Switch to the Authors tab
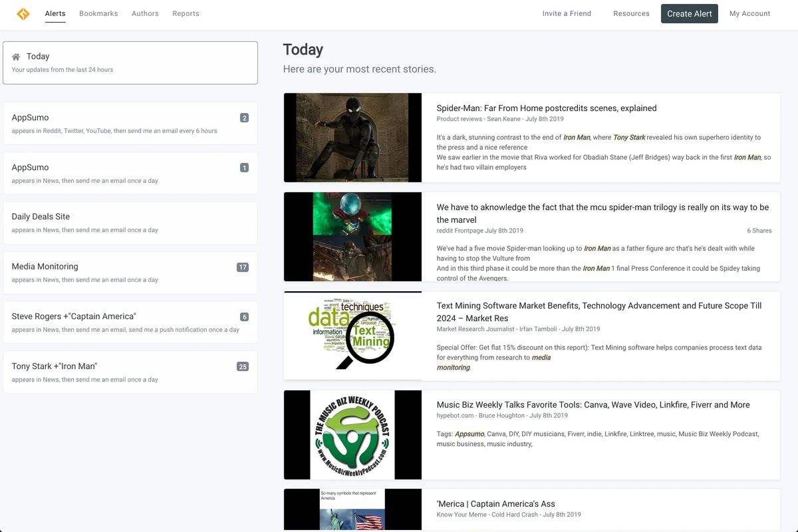Screen dimensions: 798x532 145,13
